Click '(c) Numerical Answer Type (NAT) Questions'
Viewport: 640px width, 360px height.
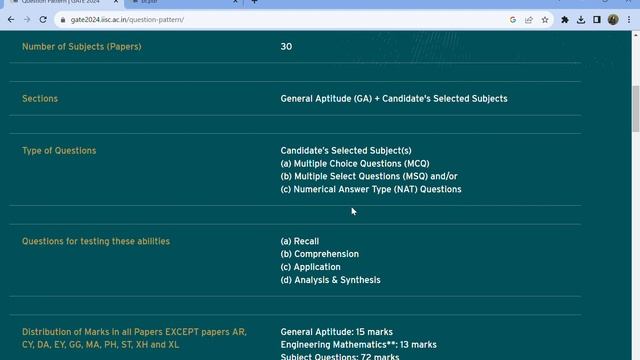click(371, 189)
